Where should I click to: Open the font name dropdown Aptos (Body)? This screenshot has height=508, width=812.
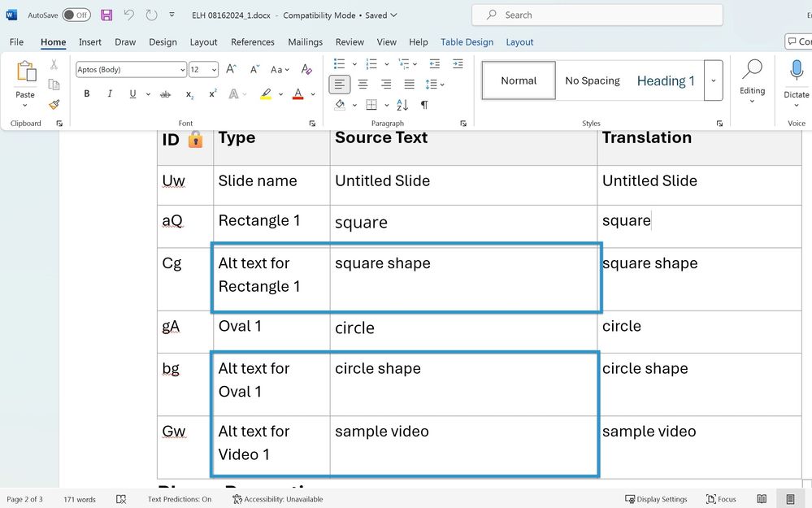132,70
